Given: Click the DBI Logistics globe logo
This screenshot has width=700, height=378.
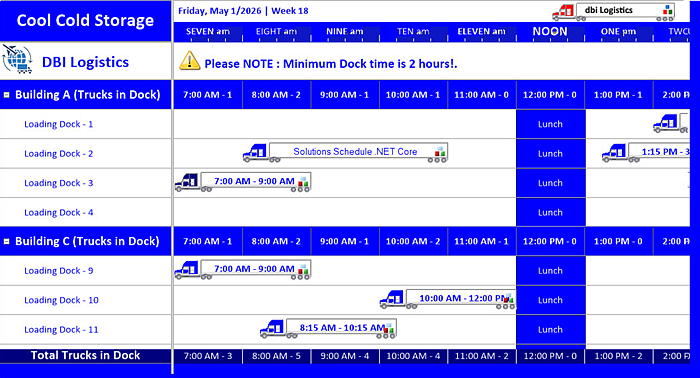Looking at the screenshot, I should tap(17, 59).
